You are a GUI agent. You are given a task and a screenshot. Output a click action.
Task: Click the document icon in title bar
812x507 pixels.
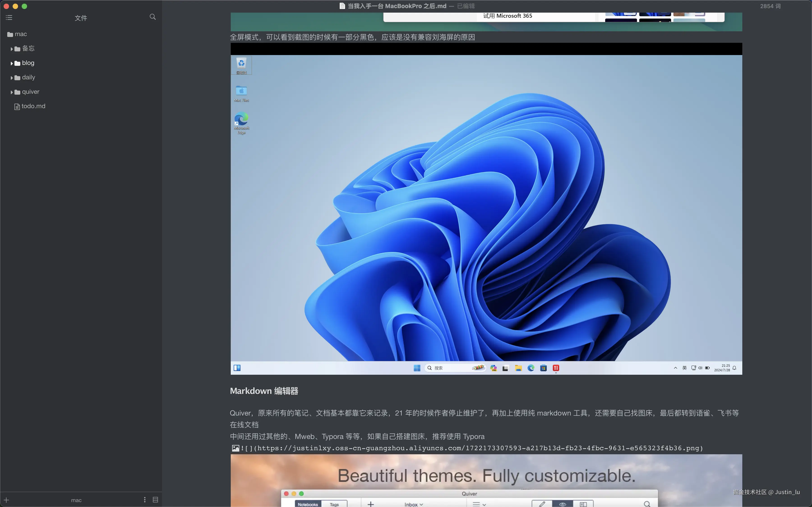click(x=342, y=6)
